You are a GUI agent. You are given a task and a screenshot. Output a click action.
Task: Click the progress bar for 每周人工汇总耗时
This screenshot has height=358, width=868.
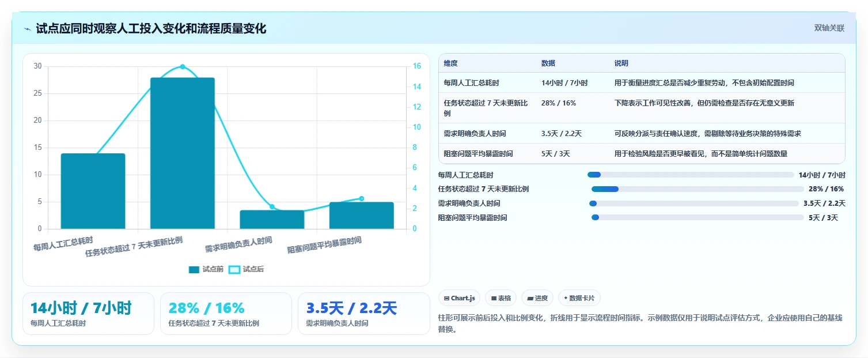(x=691, y=175)
